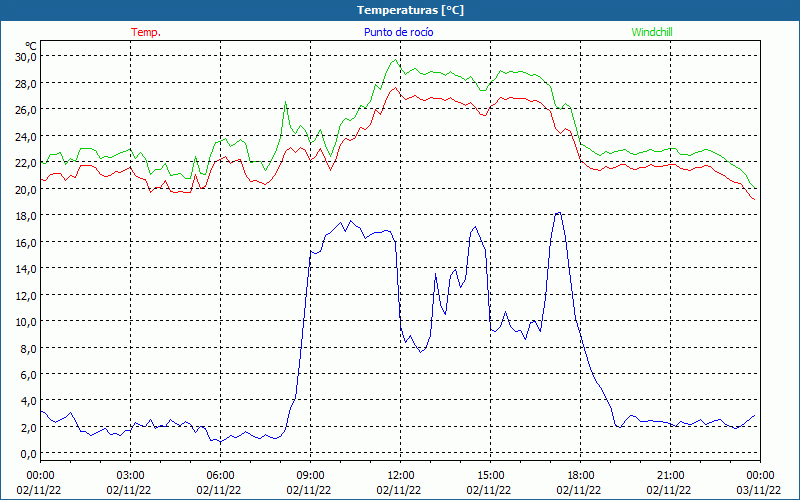Click the 18:00 time axis label

click(x=581, y=476)
